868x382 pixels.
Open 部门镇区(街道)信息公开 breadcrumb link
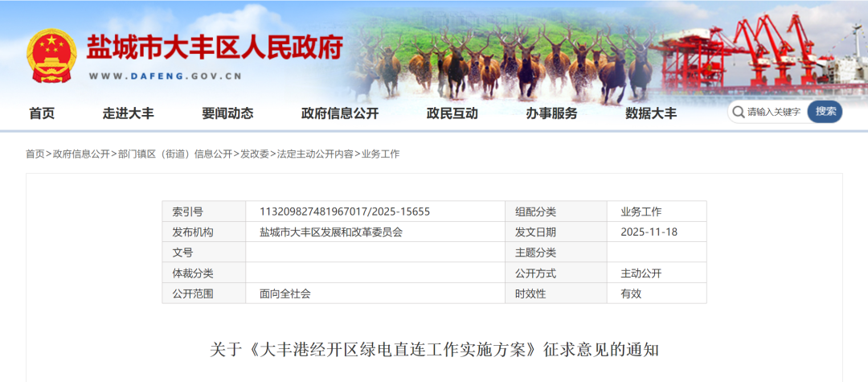point(174,154)
